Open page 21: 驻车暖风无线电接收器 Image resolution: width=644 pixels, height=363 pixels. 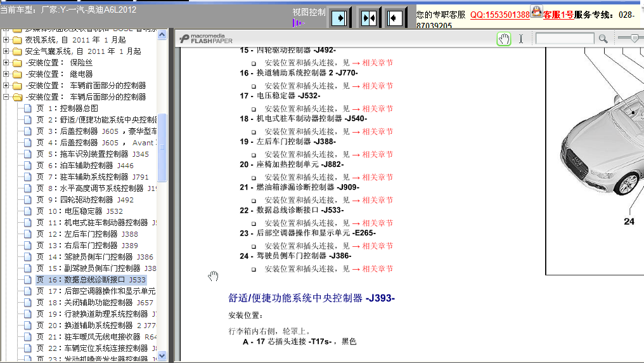(x=96, y=337)
